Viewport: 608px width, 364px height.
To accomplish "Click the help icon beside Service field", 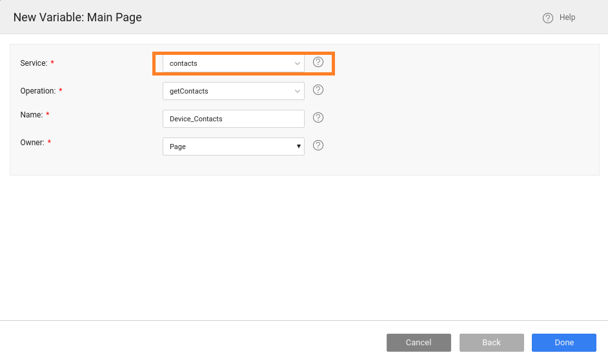I will tap(318, 63).
